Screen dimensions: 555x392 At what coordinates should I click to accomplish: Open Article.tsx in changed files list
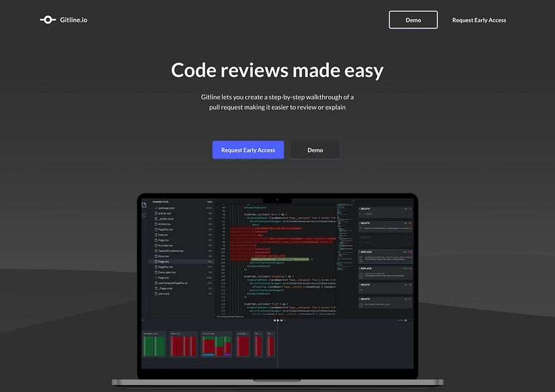tap(164, 224)
